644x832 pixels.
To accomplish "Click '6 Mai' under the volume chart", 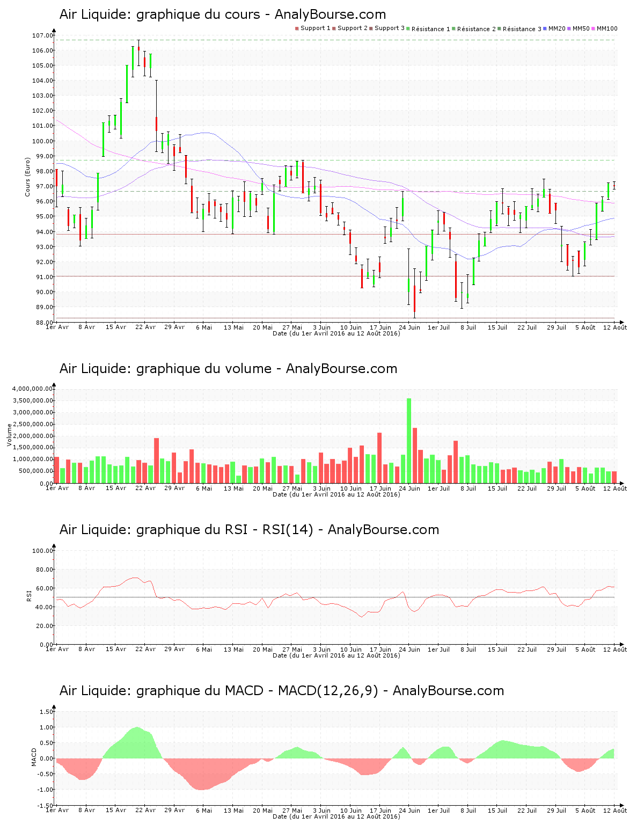I will [x=204, y=488].
